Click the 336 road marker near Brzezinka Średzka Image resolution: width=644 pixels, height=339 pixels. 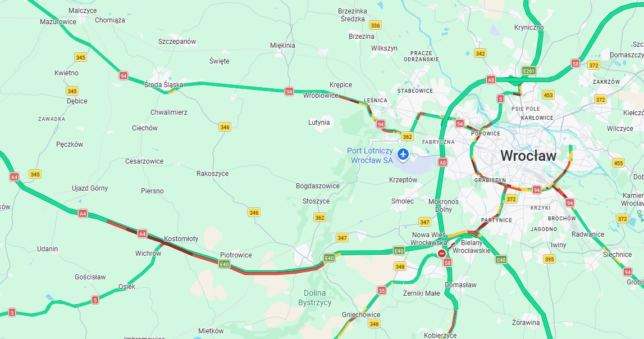(375, 25)
